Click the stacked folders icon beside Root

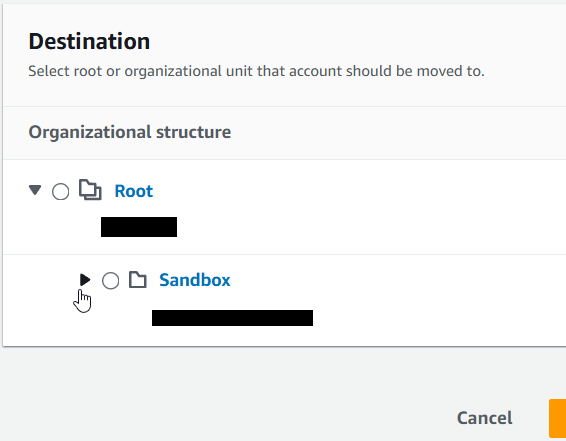point(90,189)
